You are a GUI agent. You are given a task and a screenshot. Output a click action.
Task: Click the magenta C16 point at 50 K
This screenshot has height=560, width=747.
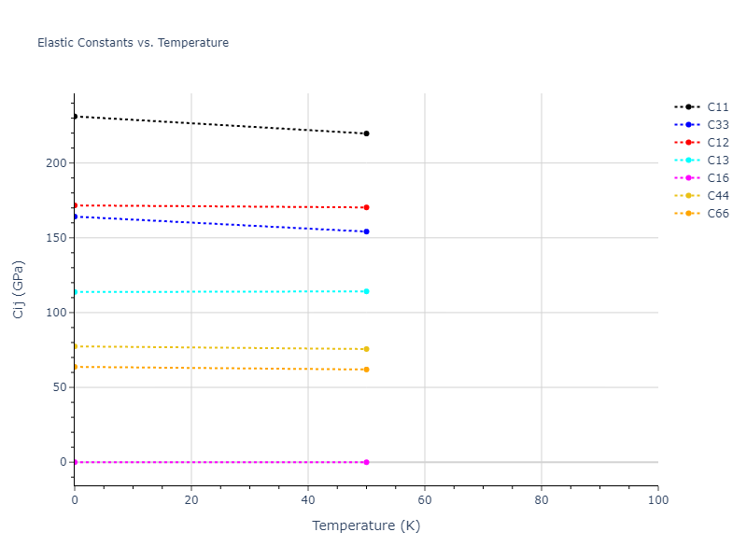(366, 462)
